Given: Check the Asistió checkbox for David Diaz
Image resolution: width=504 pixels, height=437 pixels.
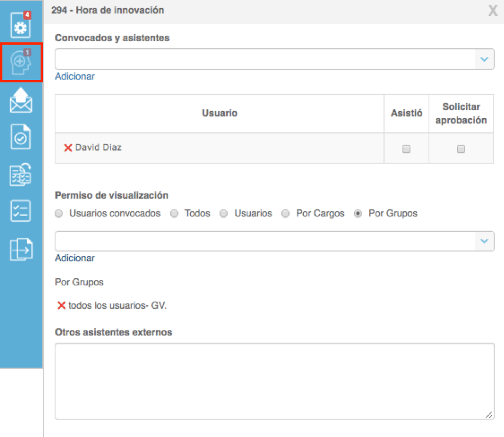Looking at the screenshot, I should click(x=406, y=148).
